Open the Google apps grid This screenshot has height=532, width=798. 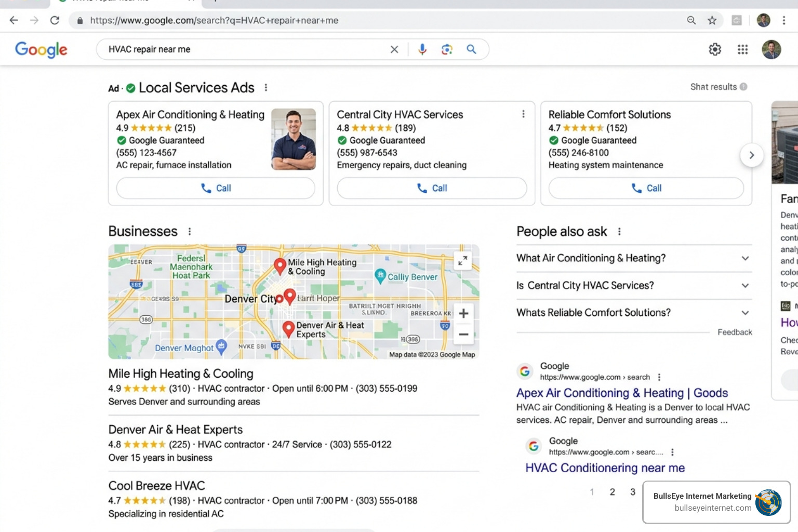pyautogui.click(x=742, y=49)
